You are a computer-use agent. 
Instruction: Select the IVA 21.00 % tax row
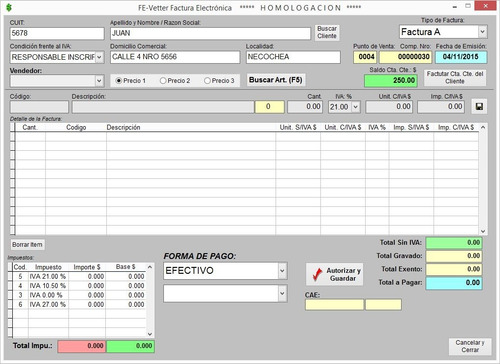(79, 277)
